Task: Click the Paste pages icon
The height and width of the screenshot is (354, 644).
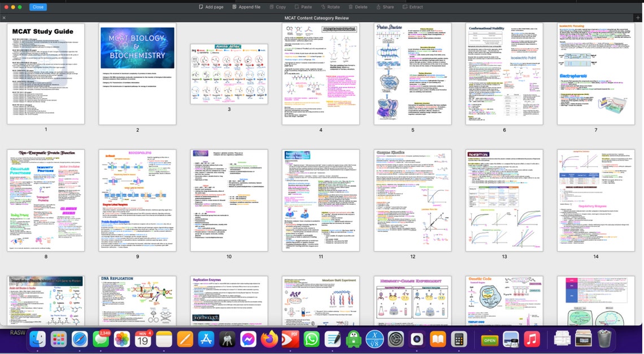Action: [x=303, y=7]
